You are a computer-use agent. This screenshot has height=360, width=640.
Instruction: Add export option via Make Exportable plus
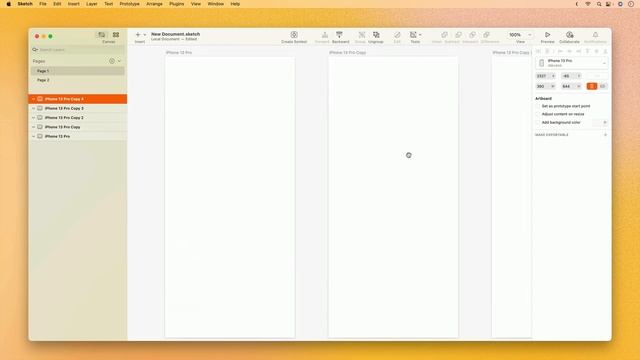click(605, 135)
